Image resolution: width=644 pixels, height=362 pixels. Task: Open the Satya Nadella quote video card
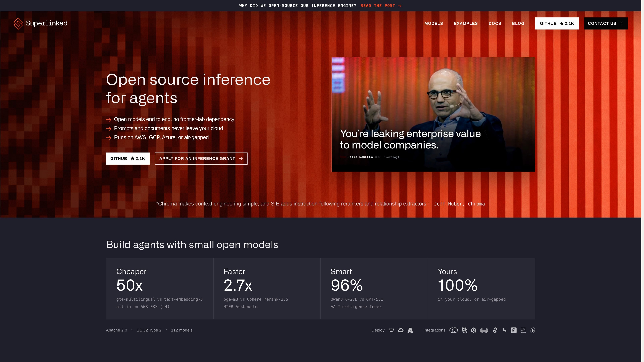tap(433, 114)
